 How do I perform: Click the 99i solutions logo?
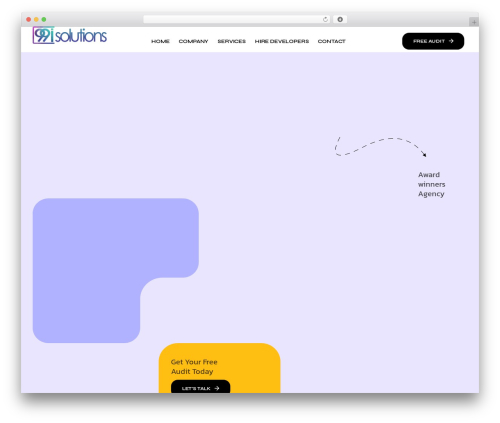70,35
